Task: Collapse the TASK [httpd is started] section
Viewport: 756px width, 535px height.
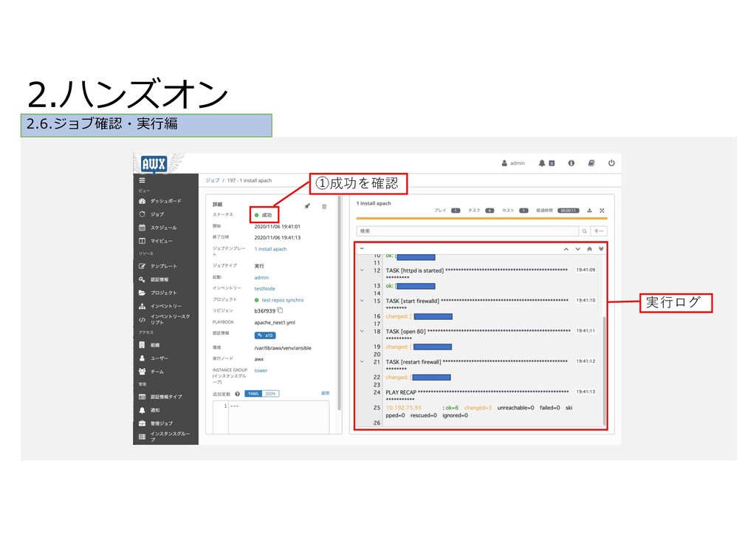Action: click(x=362, y=270)
